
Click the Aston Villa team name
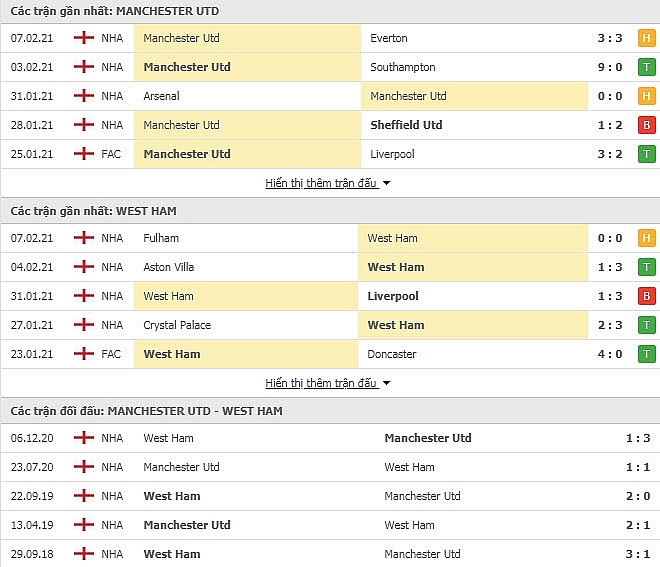168,267
